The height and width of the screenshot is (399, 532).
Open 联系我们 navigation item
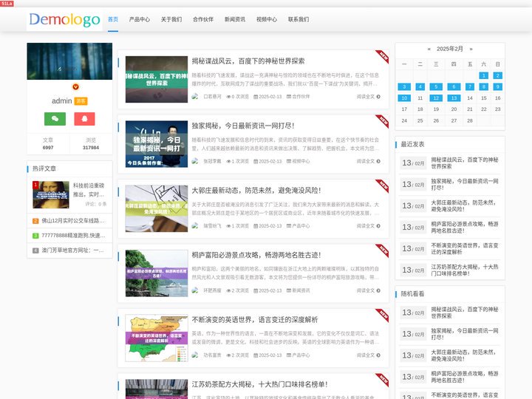click(299, 19)
